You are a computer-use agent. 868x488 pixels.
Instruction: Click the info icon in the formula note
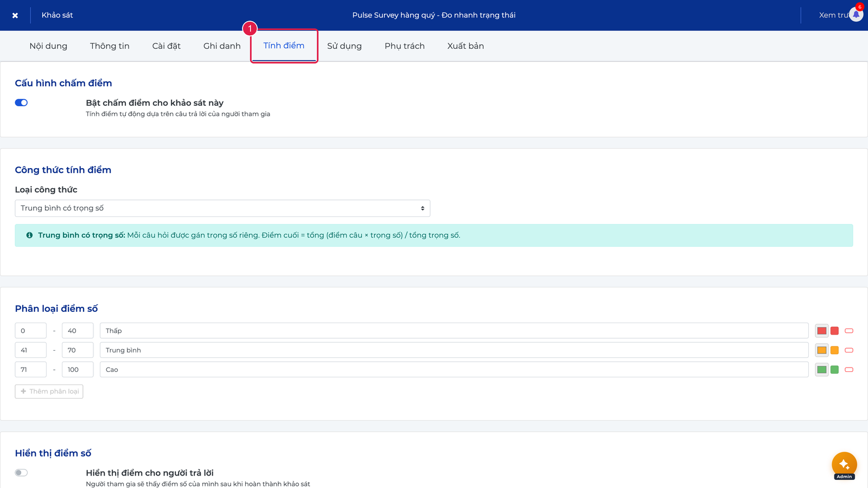pyautogui.click(x=29, y=235)
